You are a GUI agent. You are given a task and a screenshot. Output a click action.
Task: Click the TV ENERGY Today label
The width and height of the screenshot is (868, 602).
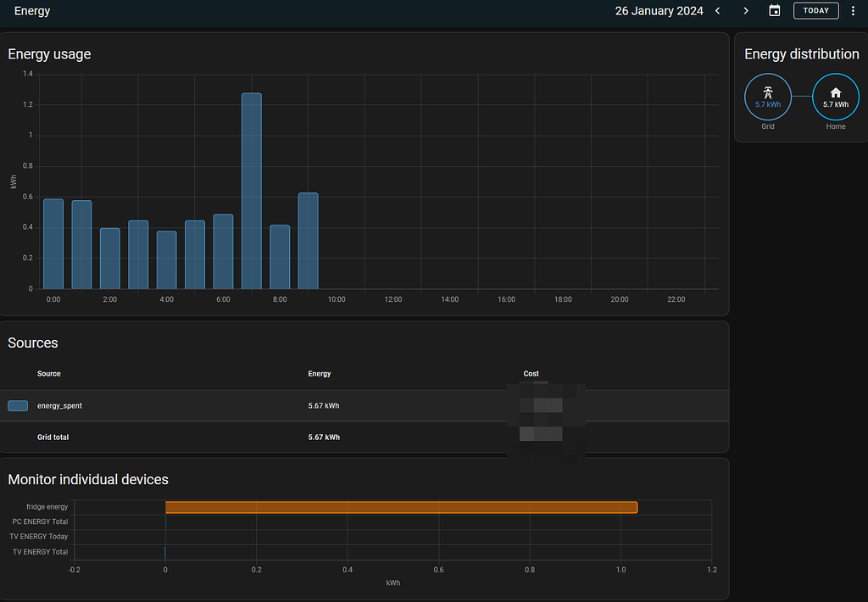pos(39,537)
